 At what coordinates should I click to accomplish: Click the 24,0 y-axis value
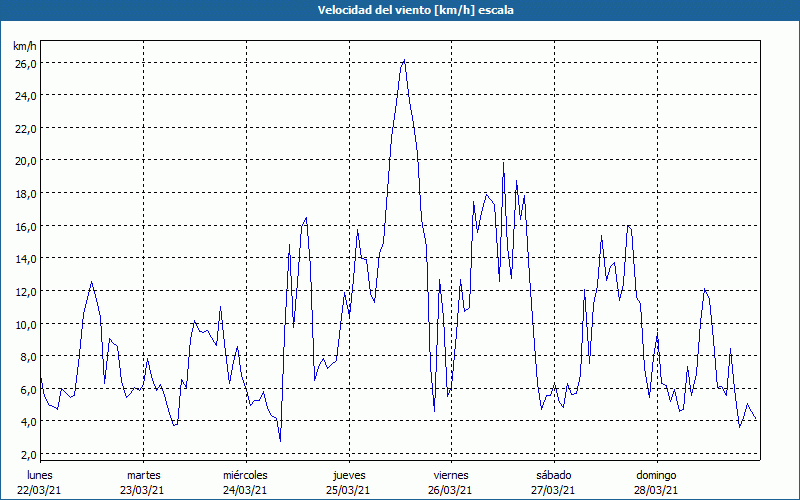point(26,96)
